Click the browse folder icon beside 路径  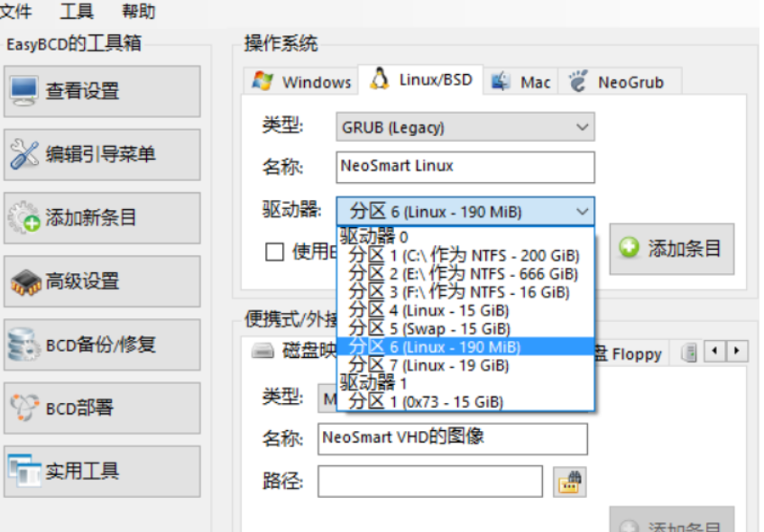point(569,482)
